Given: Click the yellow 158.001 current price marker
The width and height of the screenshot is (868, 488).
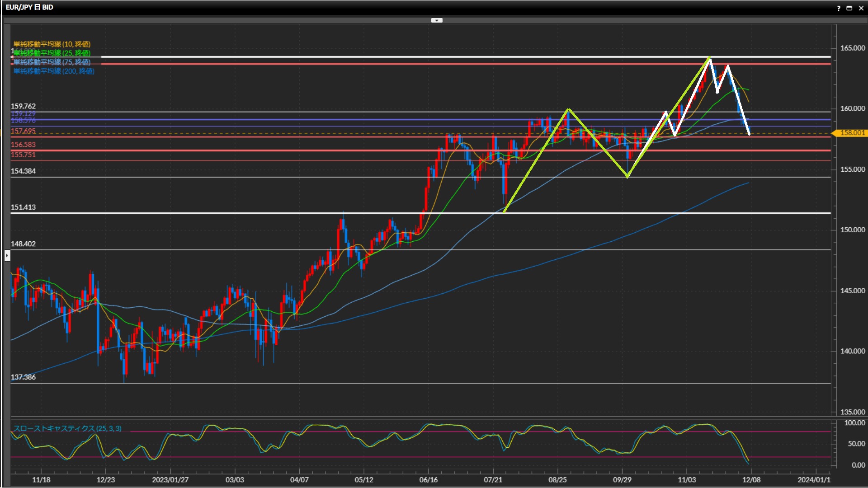Looking at the screenshot, I should pos(852,133).
